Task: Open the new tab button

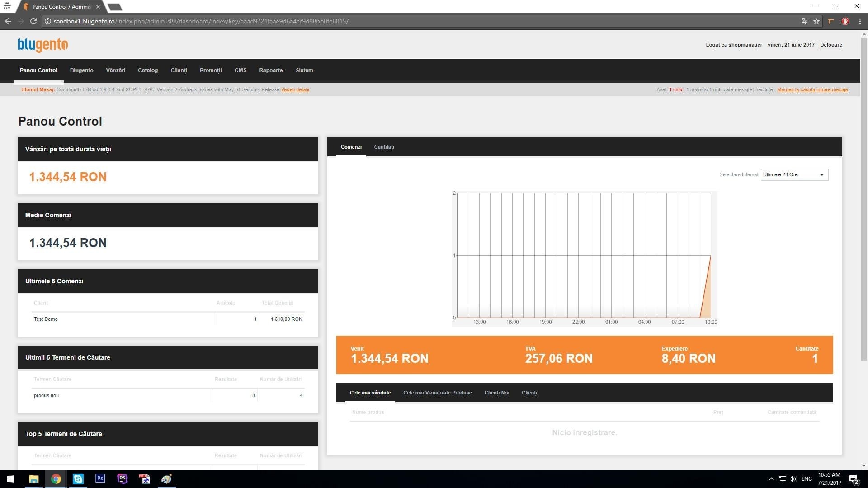Action: 115,7
